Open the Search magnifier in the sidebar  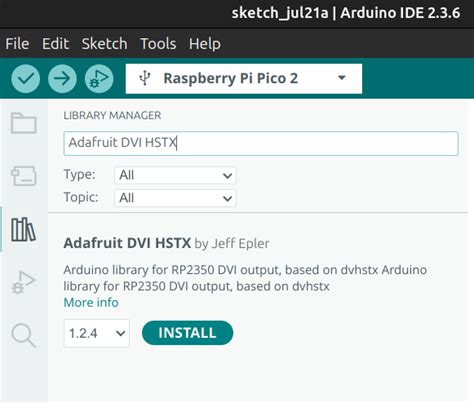click(23, 335)
